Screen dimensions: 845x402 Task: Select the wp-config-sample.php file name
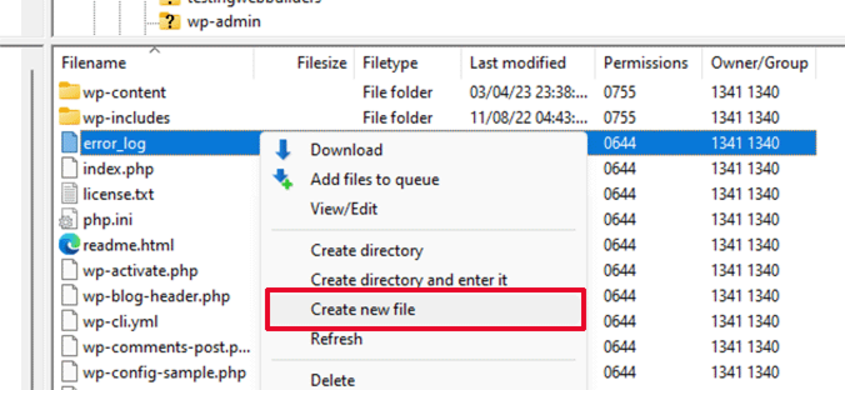tap(164, 373)
